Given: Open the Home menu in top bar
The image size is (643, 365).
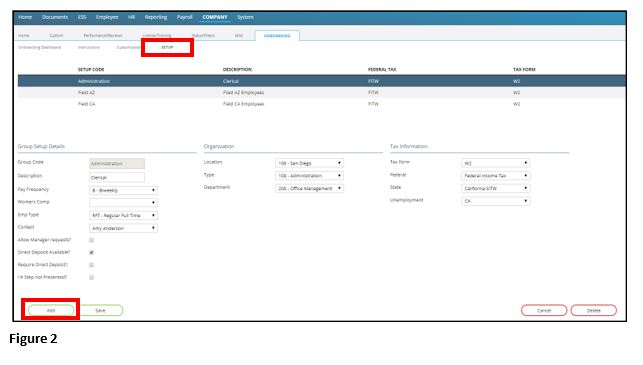Looking at the screenshot, I should click(x=25, y=17).
